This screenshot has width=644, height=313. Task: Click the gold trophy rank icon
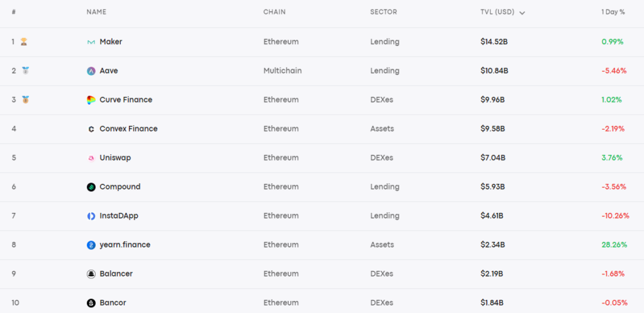click(24, 42)
